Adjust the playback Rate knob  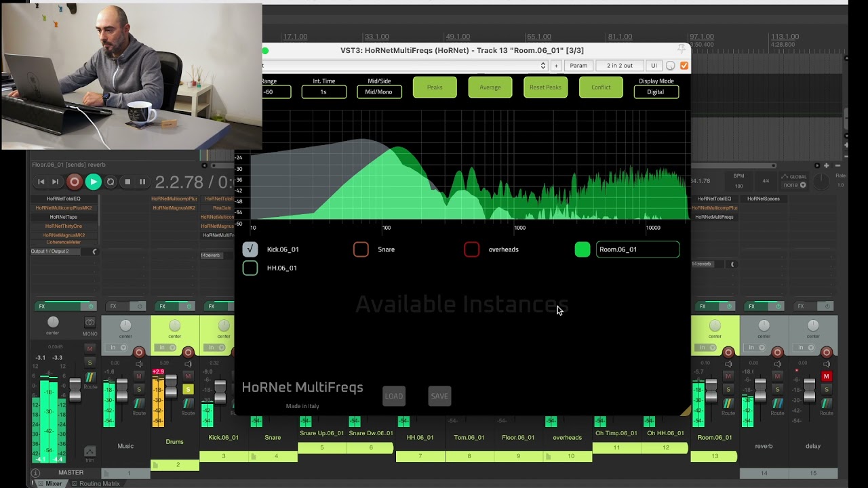coord(821,182)
